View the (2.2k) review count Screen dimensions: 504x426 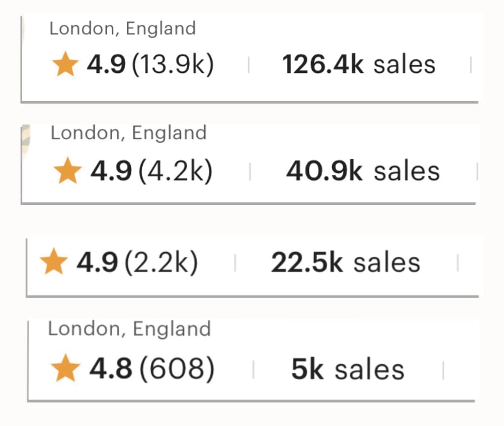(162, 263)
